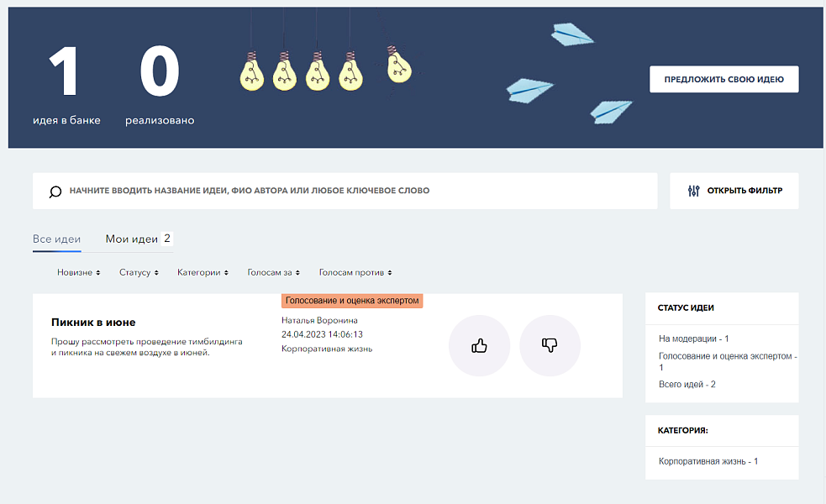Open the Пикник в июне idea
The height and width of the screenshot is (504, 826).
coord(93,323)
